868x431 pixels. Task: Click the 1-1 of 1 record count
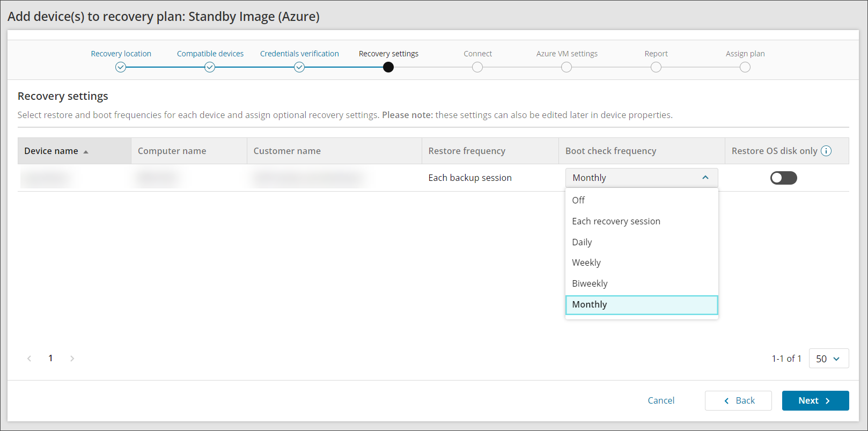pos(786,359)
